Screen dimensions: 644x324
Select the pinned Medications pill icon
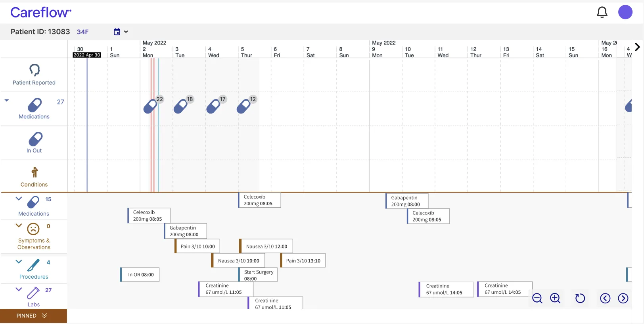point(33,202)
